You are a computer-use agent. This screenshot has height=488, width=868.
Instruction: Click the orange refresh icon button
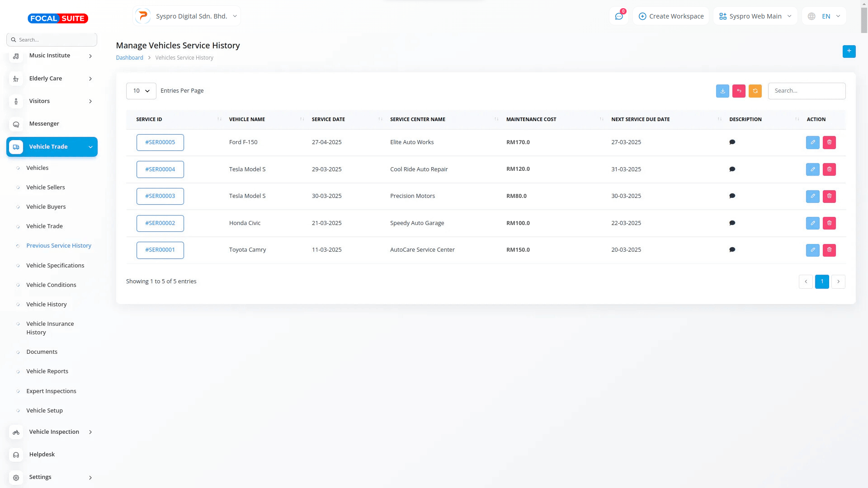pyautogui.click(x=755, y=91)
